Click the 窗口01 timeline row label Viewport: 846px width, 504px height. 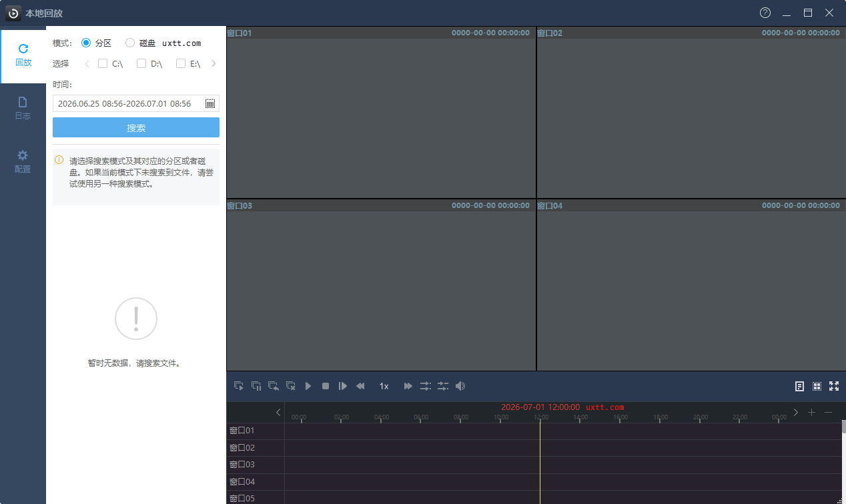click(242, 431)
